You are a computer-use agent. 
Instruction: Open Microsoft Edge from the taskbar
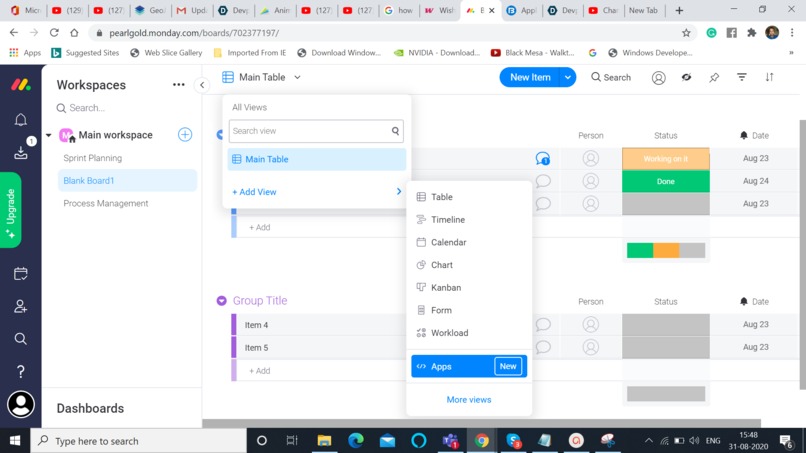point(356,440)
